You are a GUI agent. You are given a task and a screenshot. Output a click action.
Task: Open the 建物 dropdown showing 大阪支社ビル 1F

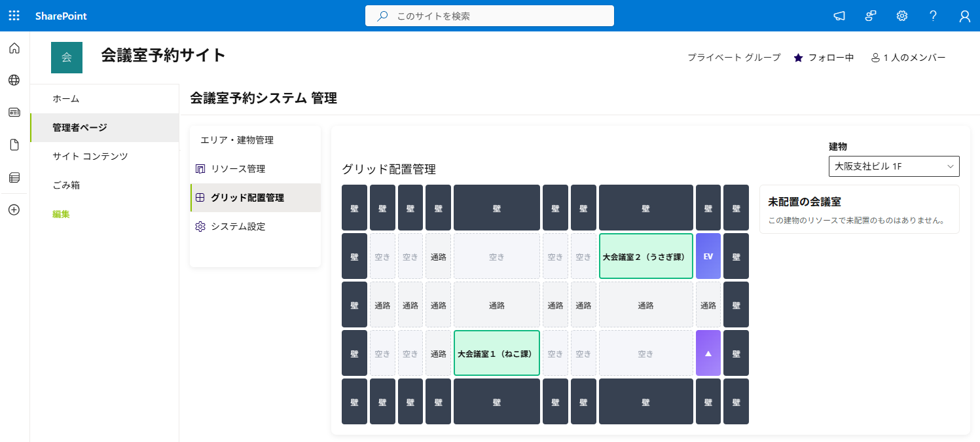point(894,166)
